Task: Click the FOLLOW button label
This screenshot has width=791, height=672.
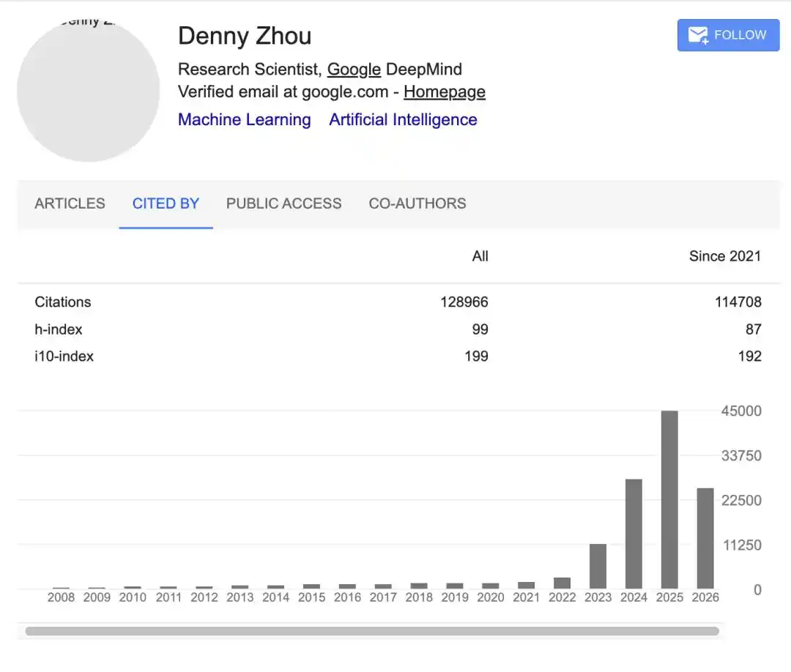Action: (740, 35)
